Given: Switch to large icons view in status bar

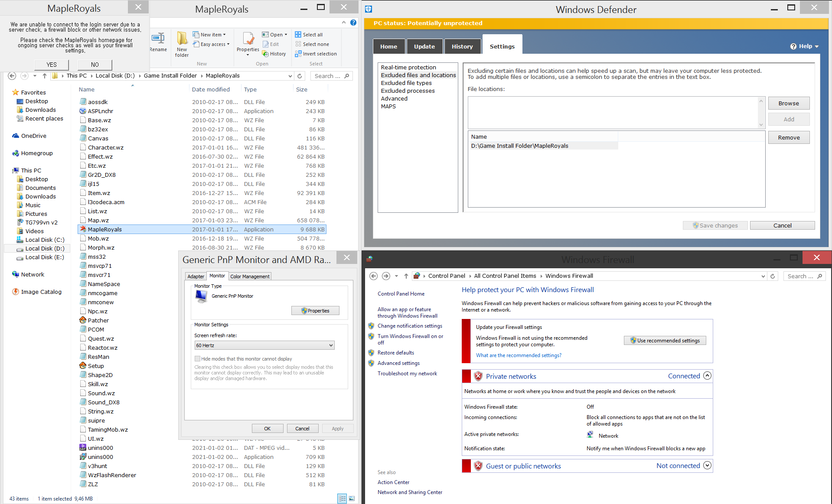Looking at the screenshot, I should point(352,498).
